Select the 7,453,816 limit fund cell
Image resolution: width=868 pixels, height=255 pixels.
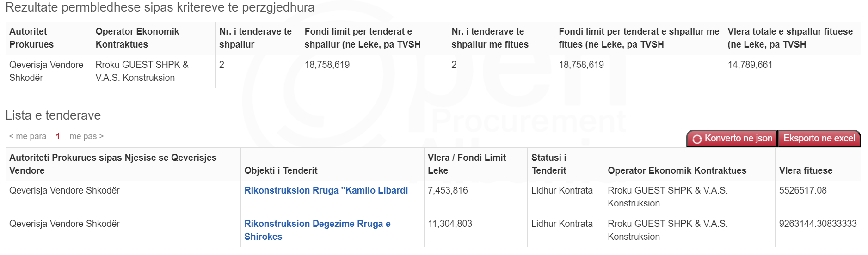pos(448,190)
